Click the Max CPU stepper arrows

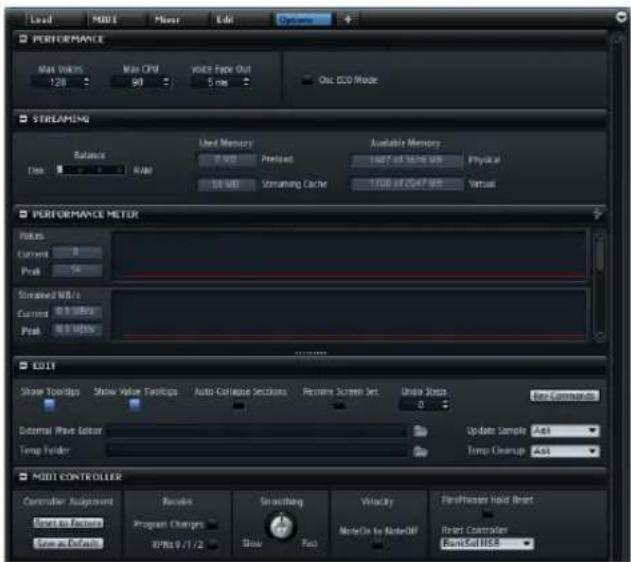(166, 82)
